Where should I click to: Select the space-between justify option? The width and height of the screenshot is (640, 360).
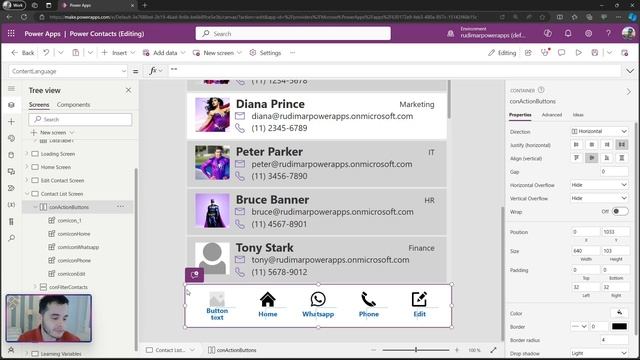point(622,144)
